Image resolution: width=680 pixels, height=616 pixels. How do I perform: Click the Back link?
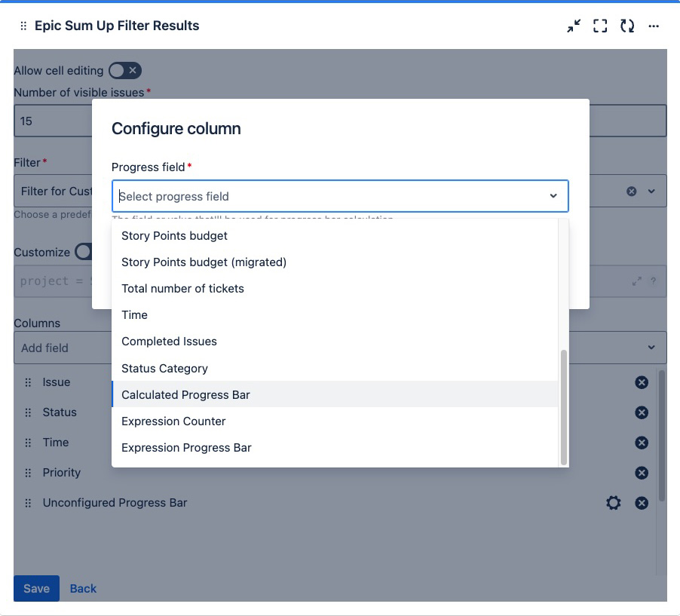pyautogui.click(x=83, y=588)
